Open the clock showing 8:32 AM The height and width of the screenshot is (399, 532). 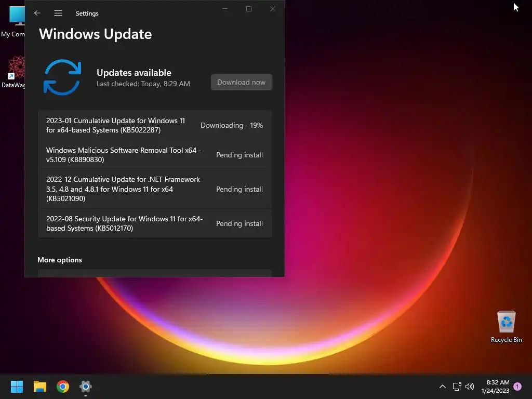495,387
